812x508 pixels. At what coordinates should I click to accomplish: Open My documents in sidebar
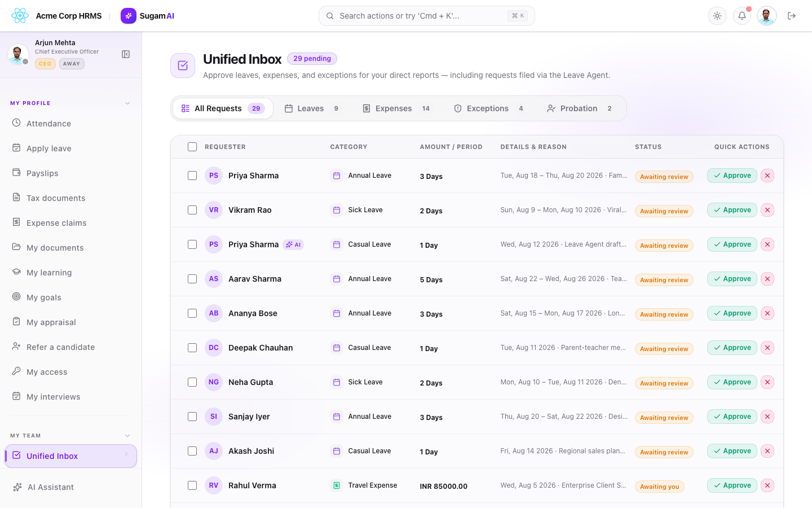(71, 248)
